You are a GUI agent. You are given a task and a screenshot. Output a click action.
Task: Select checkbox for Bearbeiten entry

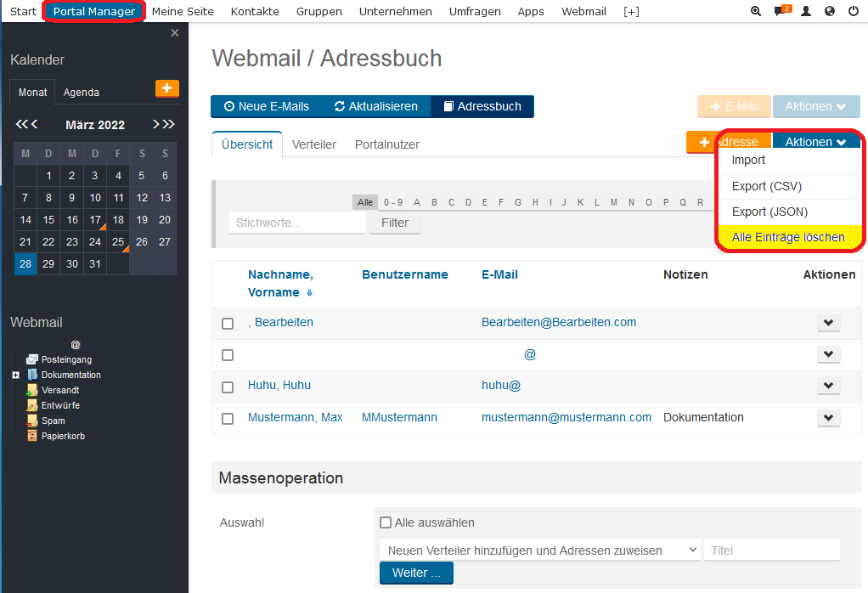[228, 324]
